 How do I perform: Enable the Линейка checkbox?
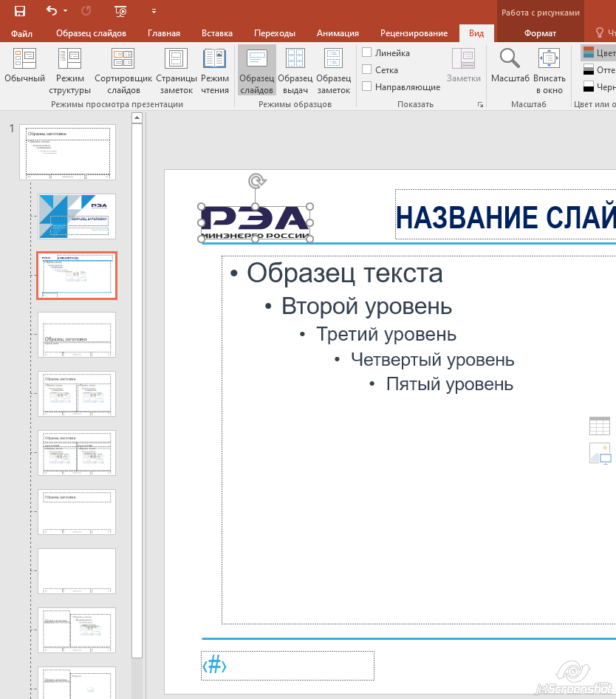click(x=366, y=52)
